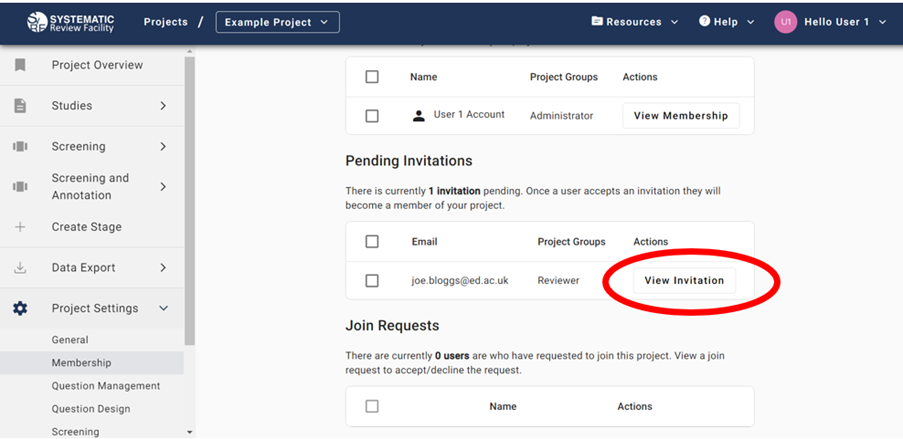Image resolution: width=903 pixels, height=439 pixels.
Task: Go to Question Management
Action: [x=105, y=386]
